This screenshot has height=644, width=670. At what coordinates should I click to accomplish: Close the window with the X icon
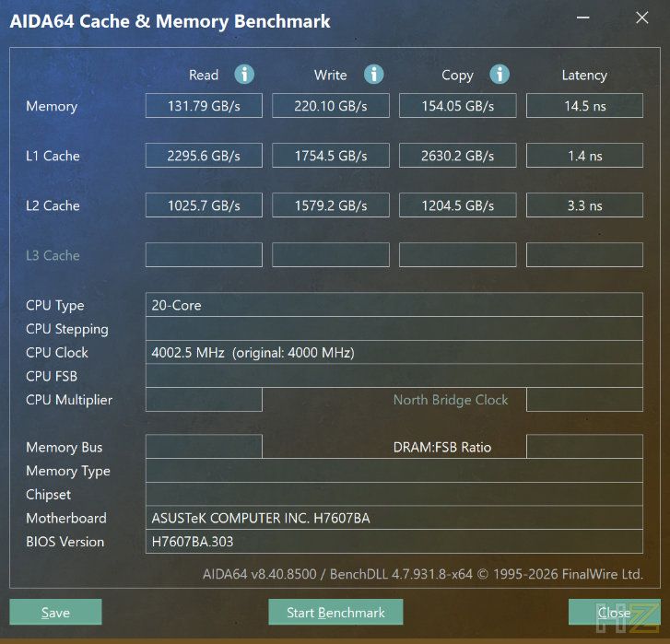[641, 18]
